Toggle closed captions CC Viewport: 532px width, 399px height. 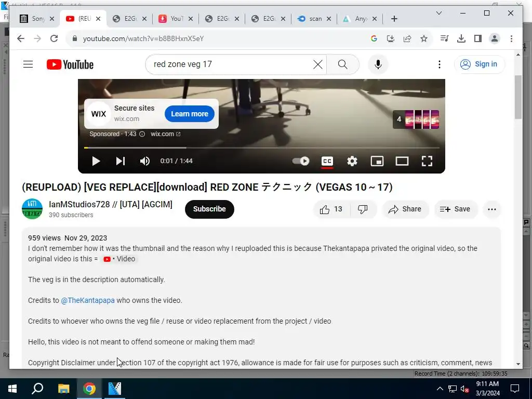pos(327,161)
